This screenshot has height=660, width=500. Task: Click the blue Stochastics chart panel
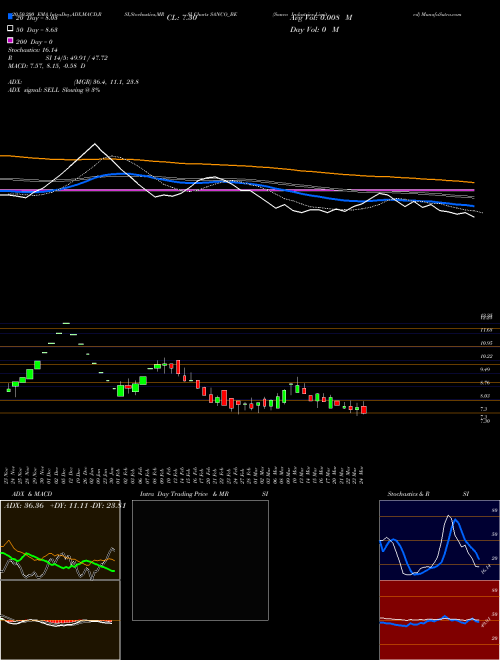439,540
